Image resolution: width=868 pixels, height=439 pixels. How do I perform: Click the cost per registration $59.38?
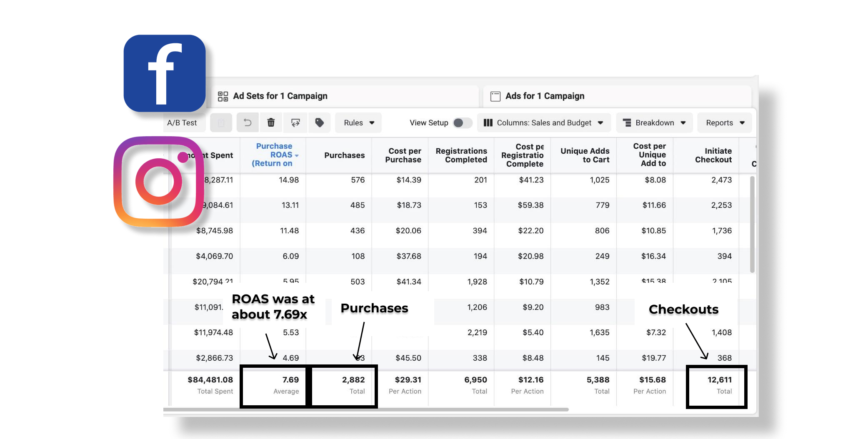pyautogui.click(x=530, y=205)
